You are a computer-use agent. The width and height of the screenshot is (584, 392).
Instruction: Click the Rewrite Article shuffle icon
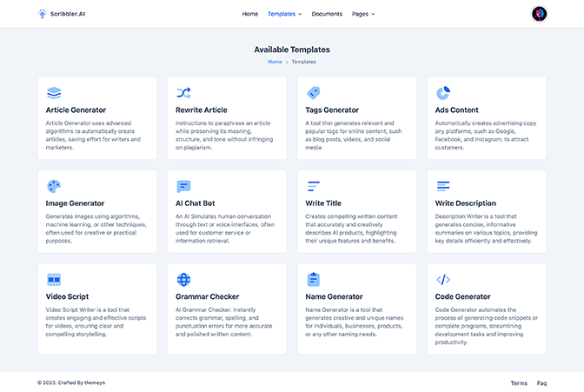183,93
